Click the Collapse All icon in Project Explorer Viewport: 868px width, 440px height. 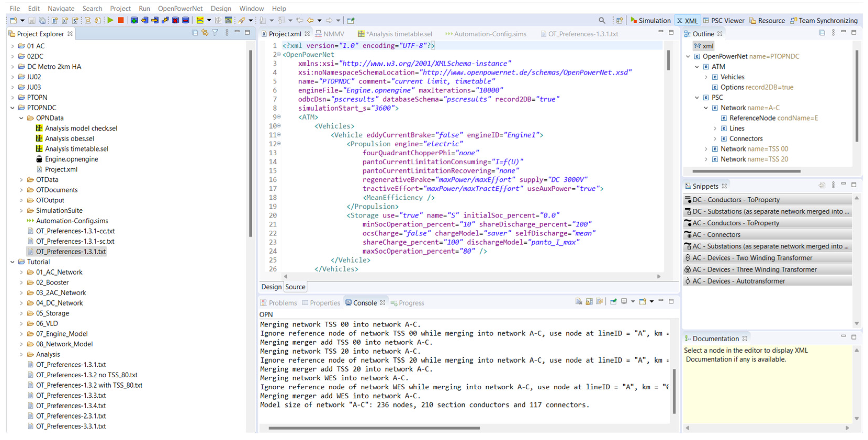[x=195, y=33]
